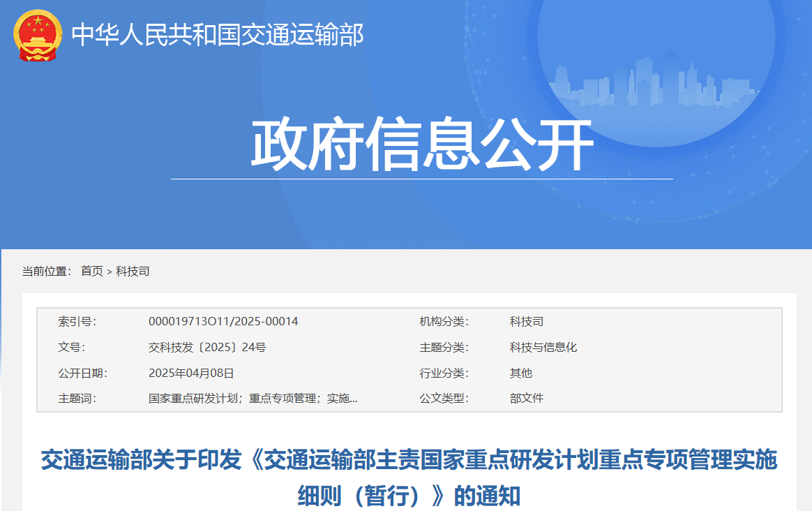Click the 公文类型 field label
The image size is (812, 511).
tap(444, 399)
